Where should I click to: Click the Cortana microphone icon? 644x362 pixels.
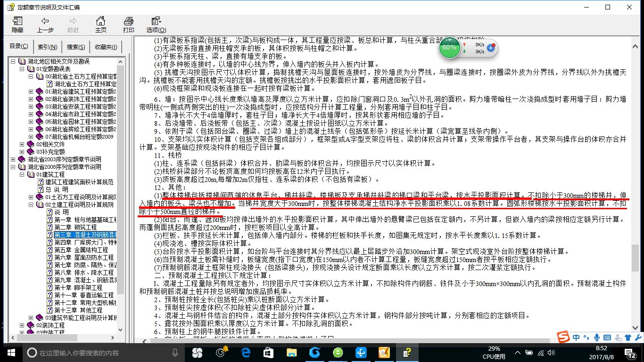pyautogui.click(x=175, y=353)
